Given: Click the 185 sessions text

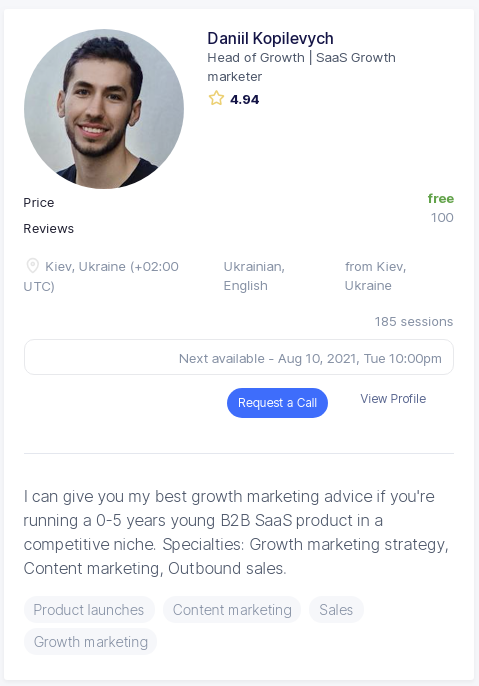Looking at the screenshot, I should (414, 322).
